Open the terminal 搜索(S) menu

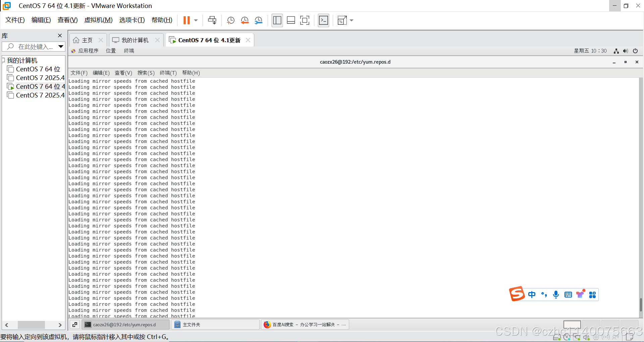click(146, 73)
